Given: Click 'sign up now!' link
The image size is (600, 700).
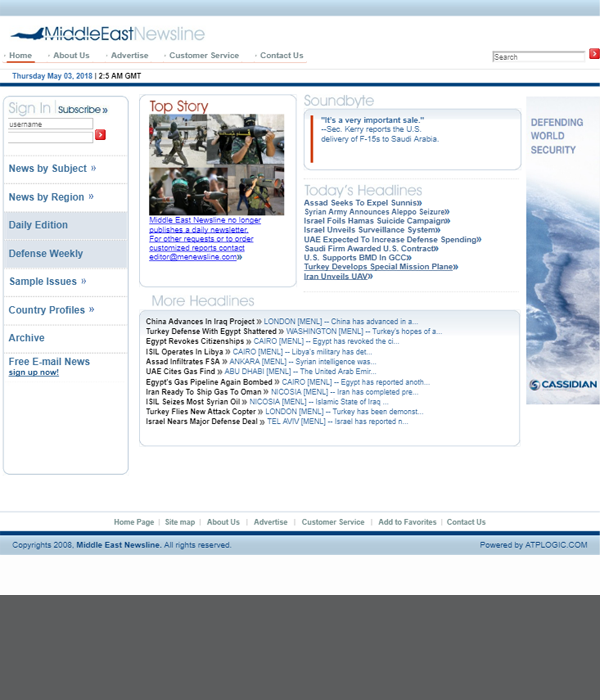Looking at the screenshot, I should [33, 372].
